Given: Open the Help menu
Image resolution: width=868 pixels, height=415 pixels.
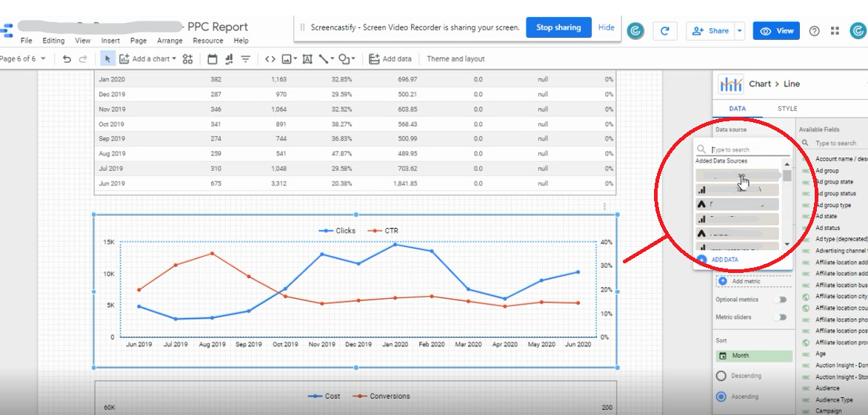Looking at the screenshot, I should (241, 41).
